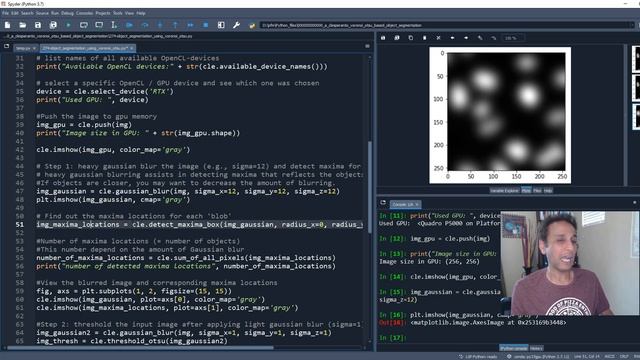Open the Debug menu
Image resolution: width=640 pixels, height=360 pixels.
pos(67,13)
